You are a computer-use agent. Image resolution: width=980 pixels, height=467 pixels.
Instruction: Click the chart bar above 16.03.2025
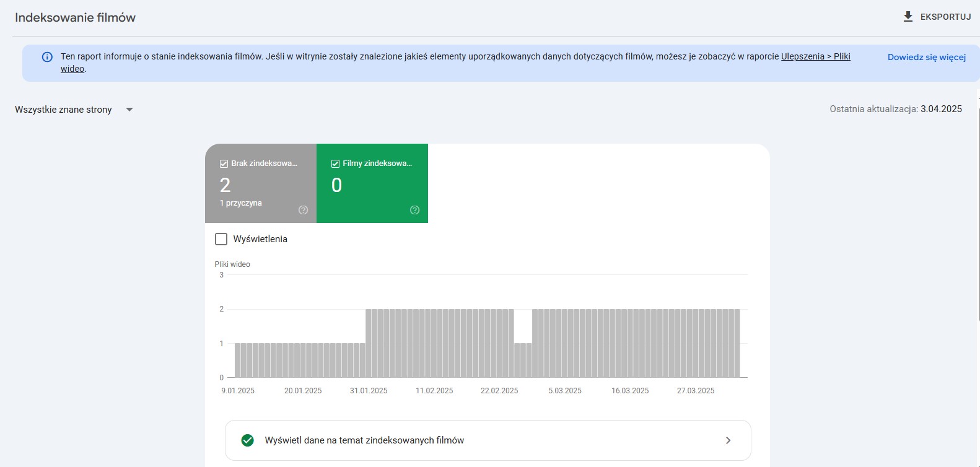(630, 344)
